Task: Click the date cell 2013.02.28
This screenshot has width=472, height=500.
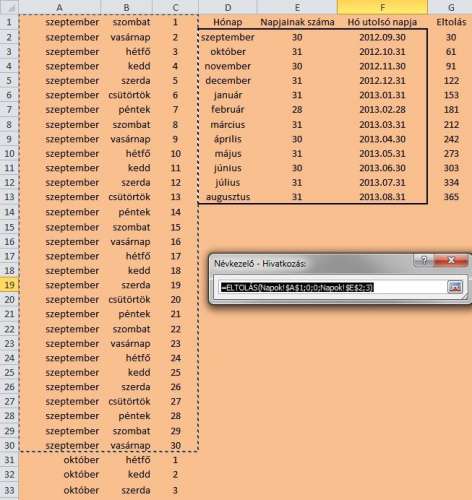Action: point(382,109)
